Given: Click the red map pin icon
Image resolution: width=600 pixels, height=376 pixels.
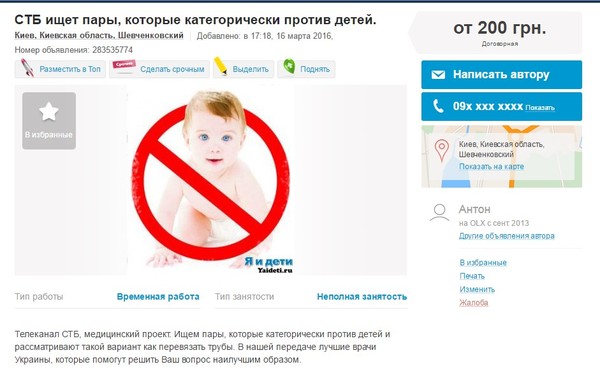Looking at the screenshot, I should [442, 150].
